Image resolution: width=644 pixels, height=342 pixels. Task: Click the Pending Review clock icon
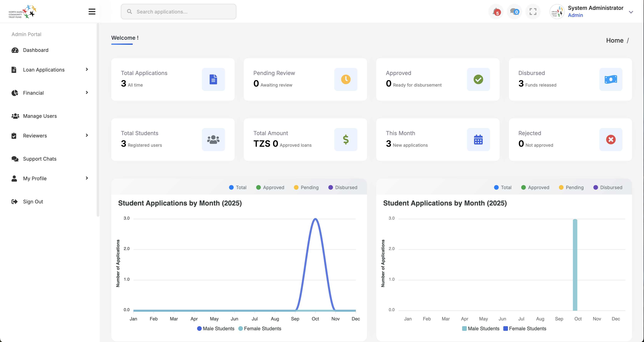[346, 79]
